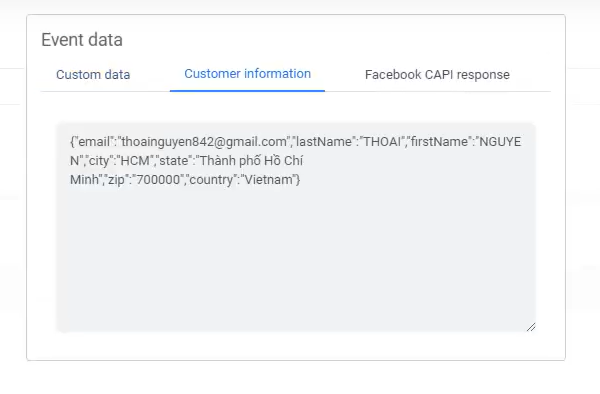Click the textarea resize handle in the corner
The image size is (600, 394).
tap(531, 327)
